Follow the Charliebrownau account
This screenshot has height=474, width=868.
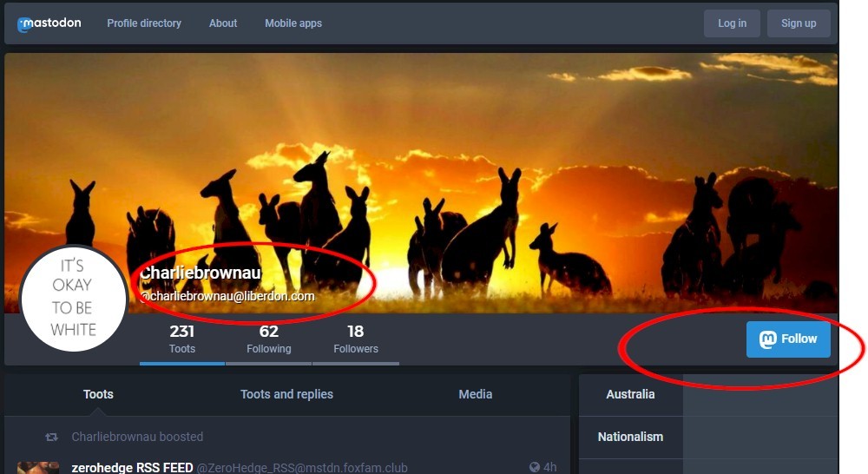point(788,339)
